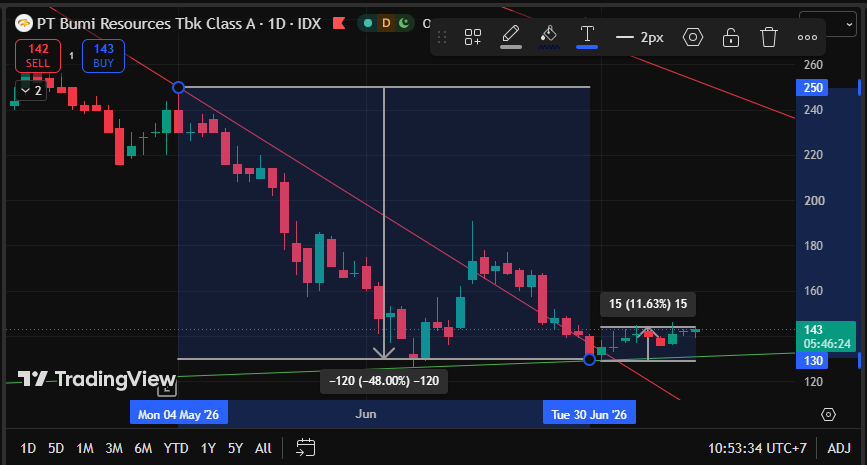
Task: Select the upper-left anchor circle of the measurement
Action: click(178, 87)
